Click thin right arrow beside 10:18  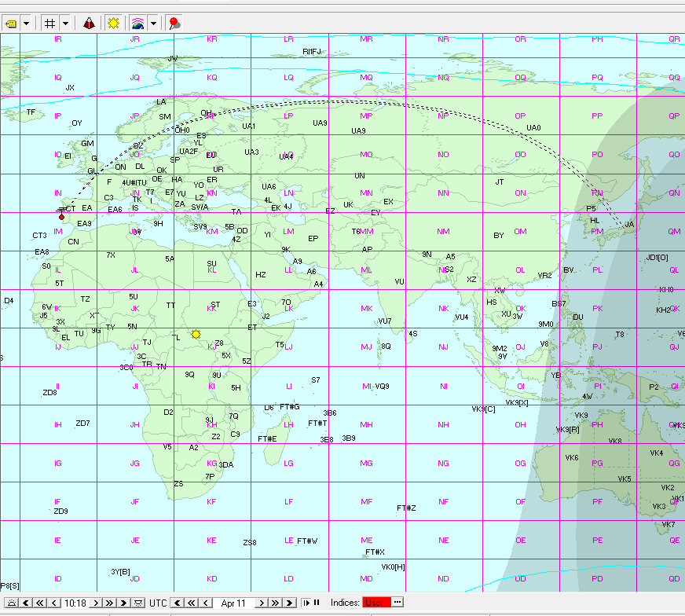(96, 603)
